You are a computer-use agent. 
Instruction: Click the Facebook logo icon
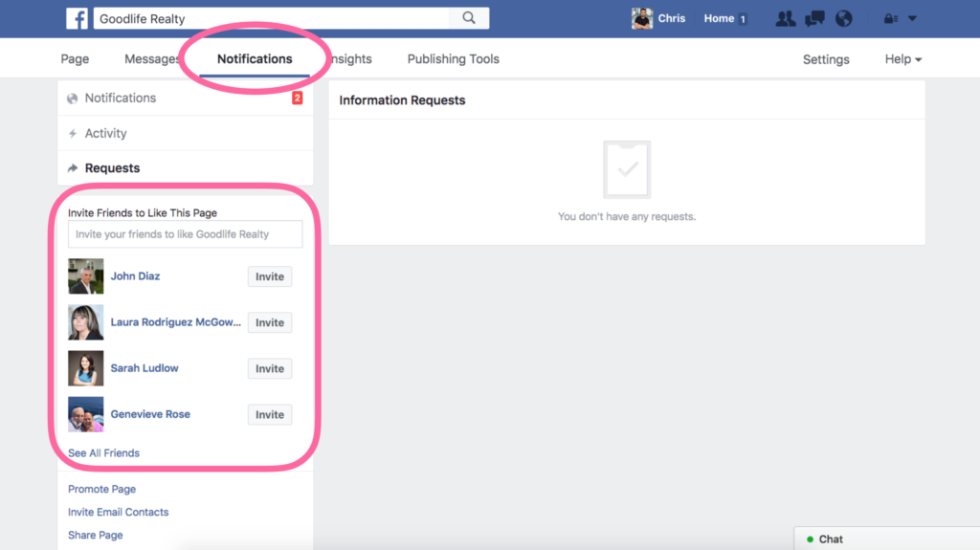tap(77, 19)
